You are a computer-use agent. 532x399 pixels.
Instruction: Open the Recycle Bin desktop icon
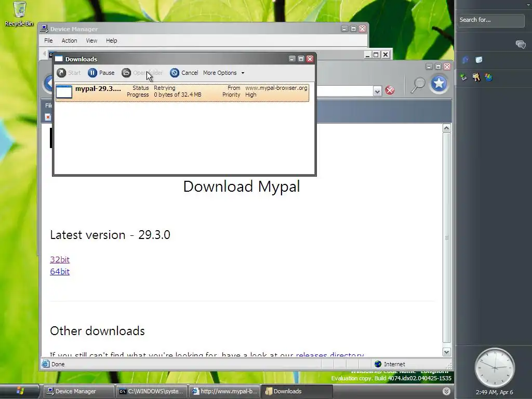tap(19, 14)
